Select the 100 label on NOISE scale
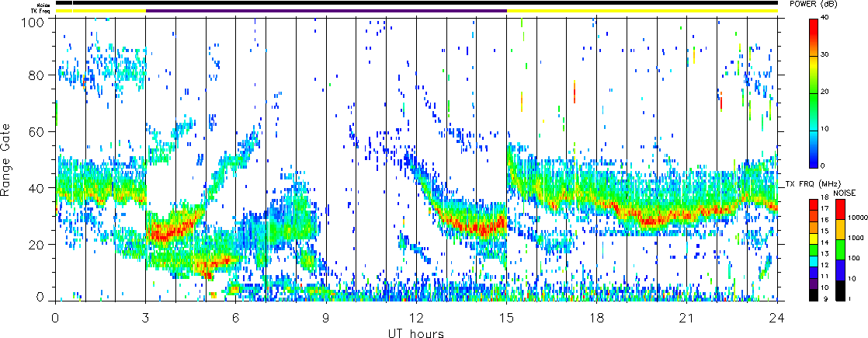 click(x=854, y=258)
